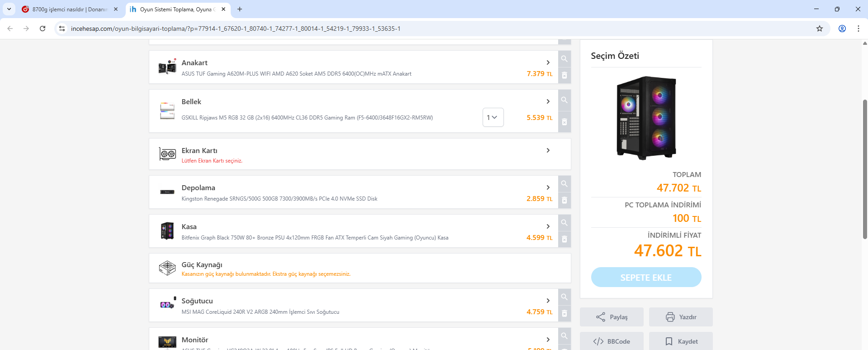Click the total price '47.702 TL'

point(679,188)
